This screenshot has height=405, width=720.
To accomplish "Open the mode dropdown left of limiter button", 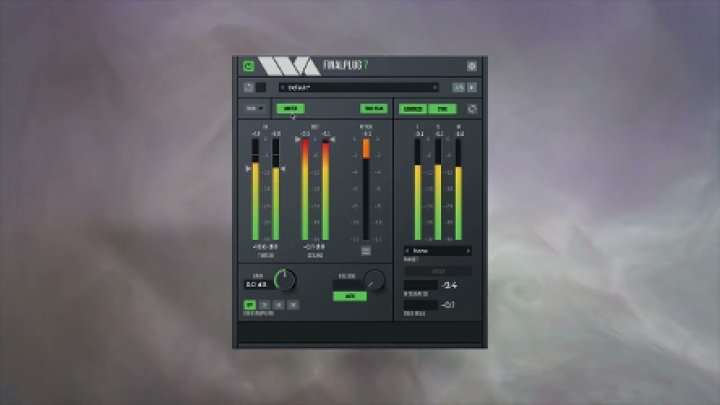I will tap(254, 109).
